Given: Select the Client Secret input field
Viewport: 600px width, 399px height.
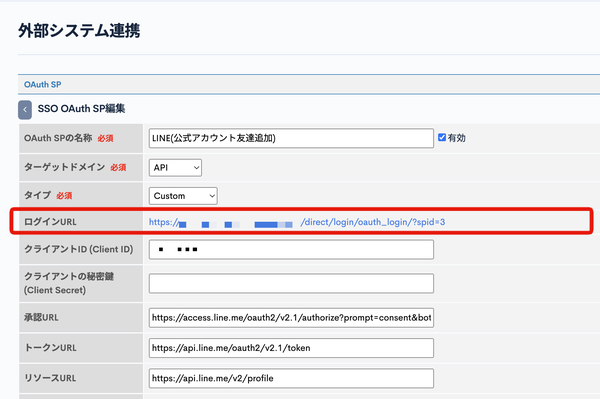Looking at the screenshot, I should [291, 283].
